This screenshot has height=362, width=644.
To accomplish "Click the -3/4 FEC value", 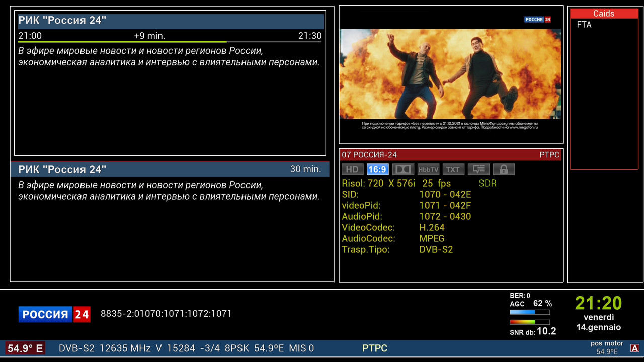I will click(x=210, y=348).
